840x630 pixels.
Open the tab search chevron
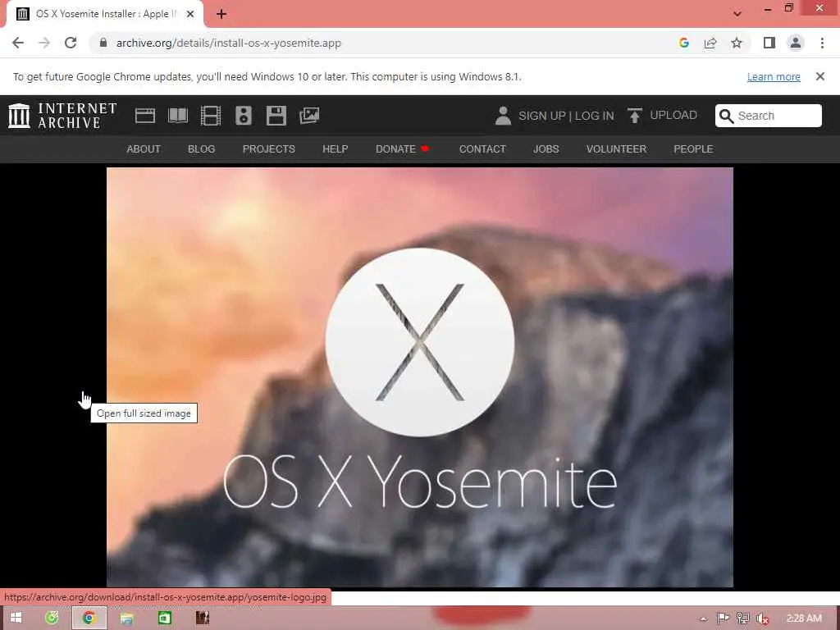737,14
